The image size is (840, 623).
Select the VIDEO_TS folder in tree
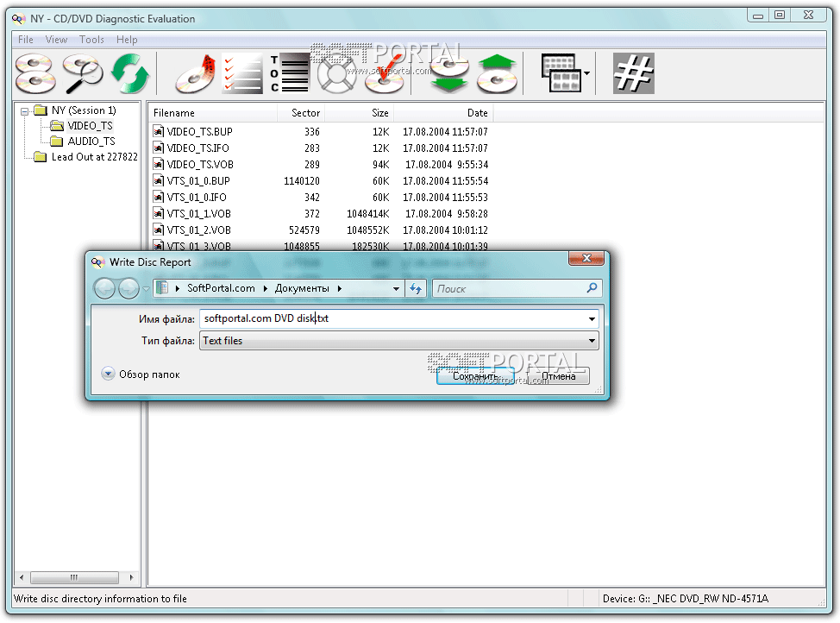(90, 126)
